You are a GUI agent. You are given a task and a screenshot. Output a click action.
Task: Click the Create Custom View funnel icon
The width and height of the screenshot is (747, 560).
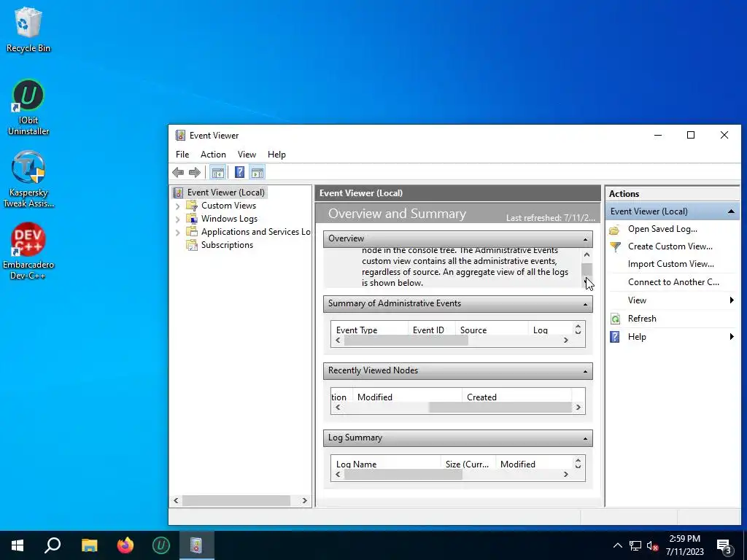[x=615, y=246]
